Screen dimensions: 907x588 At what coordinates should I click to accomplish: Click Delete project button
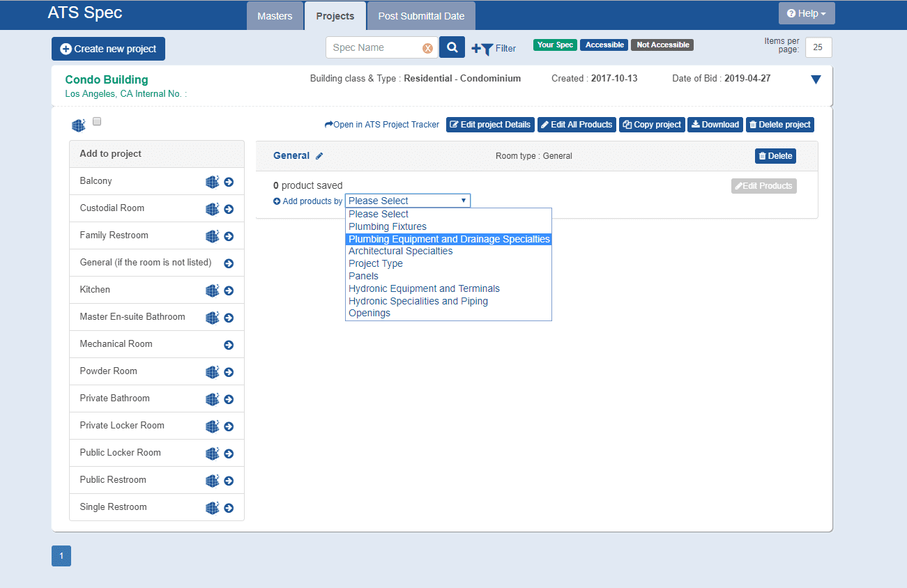point(780,125)
